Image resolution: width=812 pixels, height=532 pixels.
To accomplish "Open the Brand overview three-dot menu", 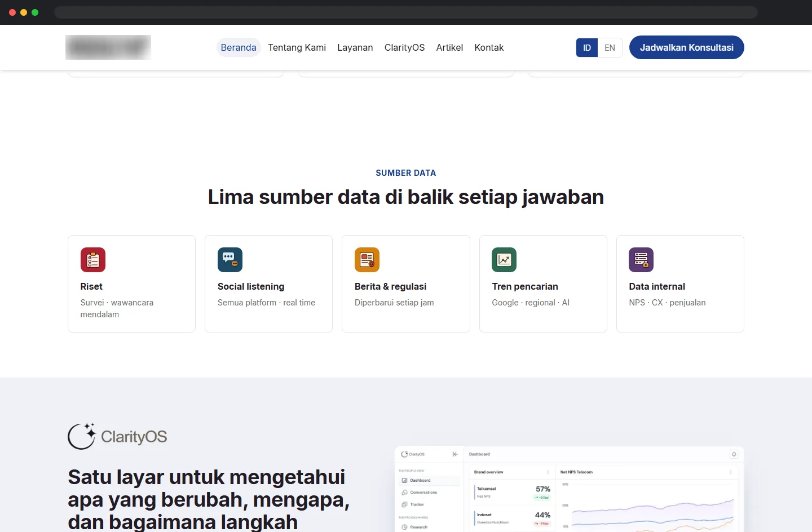I will (548, 472).
